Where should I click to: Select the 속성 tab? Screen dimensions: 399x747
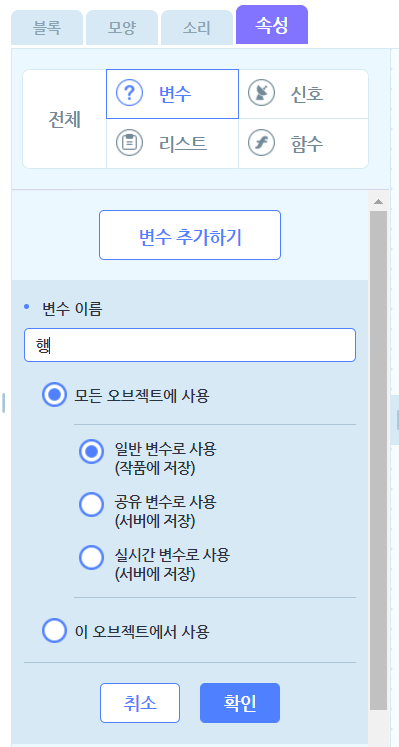272,25
